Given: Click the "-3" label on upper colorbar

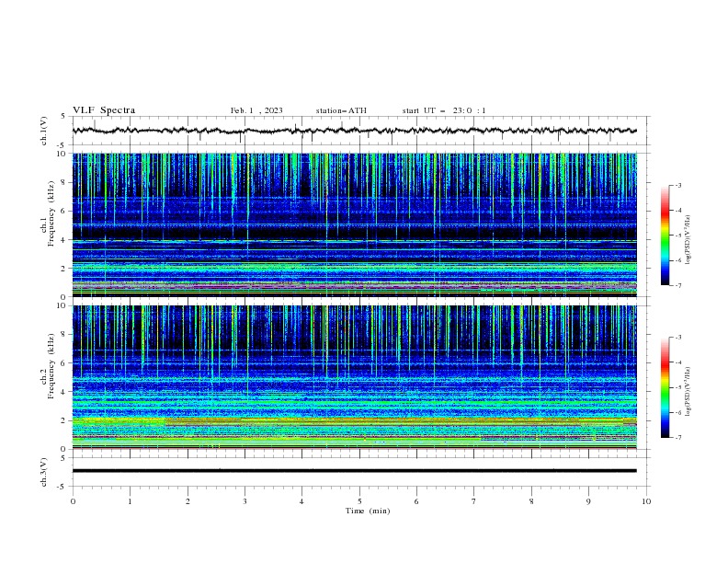Looking at the screenshot, I should pyautogui.click(x=677, y=185).
